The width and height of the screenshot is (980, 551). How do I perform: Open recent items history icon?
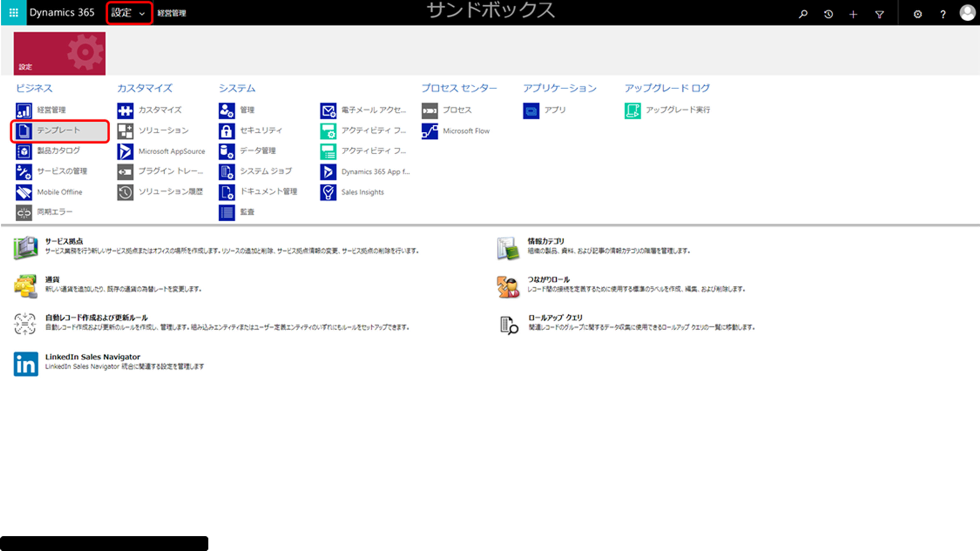tap(828, 14)
